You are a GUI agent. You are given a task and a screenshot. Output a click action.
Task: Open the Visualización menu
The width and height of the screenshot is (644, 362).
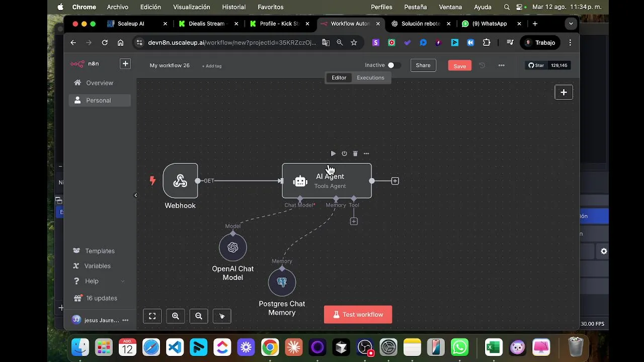coord(192,7)
